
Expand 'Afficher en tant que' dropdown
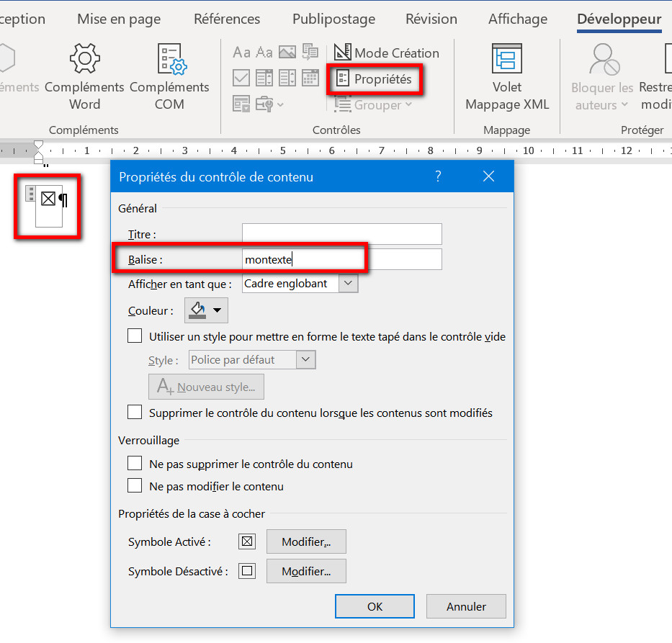click(349, 284)
